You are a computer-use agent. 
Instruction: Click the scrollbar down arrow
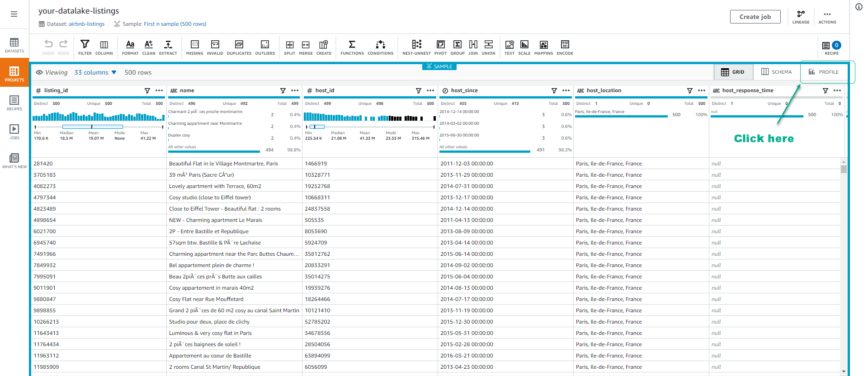click(844, 371)
